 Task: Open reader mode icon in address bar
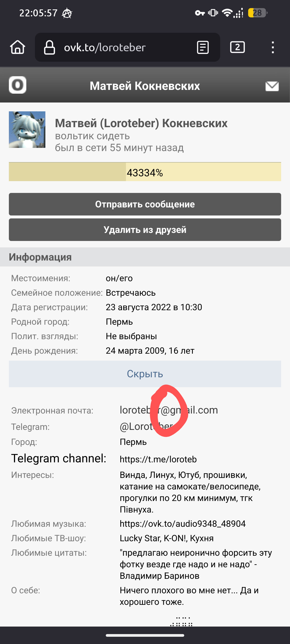(x=203, y=47)
